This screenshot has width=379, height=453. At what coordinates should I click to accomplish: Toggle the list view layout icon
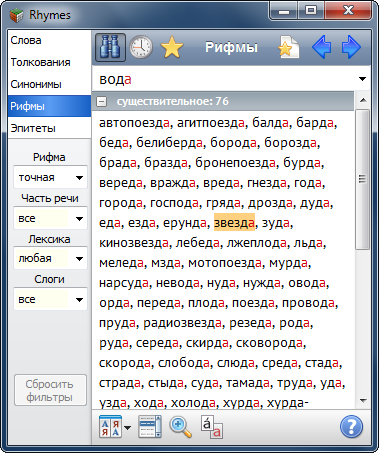(x=150, y=427)
